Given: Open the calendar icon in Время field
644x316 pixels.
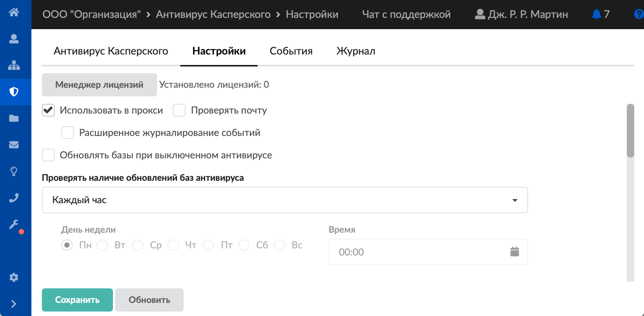Looking at the screenshot, I should pos(515,252).
